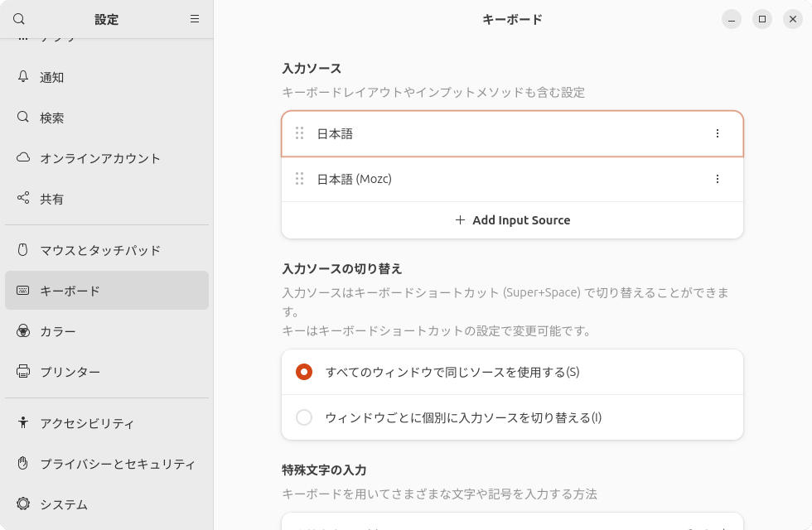
Task: Click the プリンター printer icon
Action: (23, 371)
